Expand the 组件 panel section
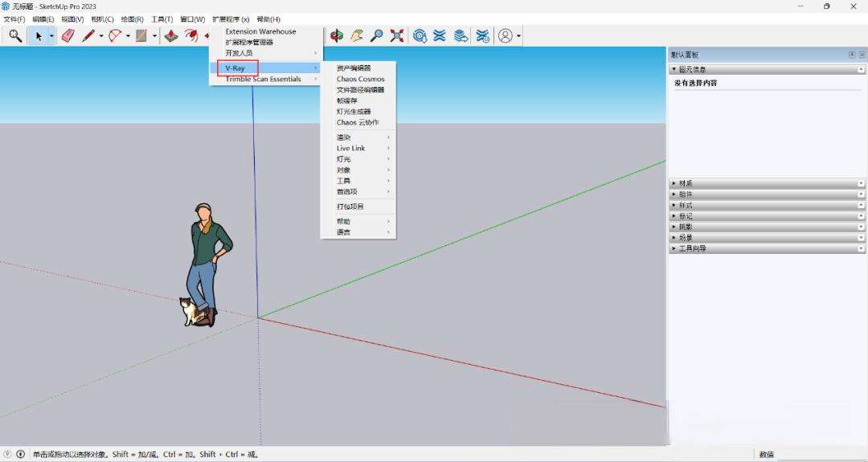868x462 pixels. (767, 194)
